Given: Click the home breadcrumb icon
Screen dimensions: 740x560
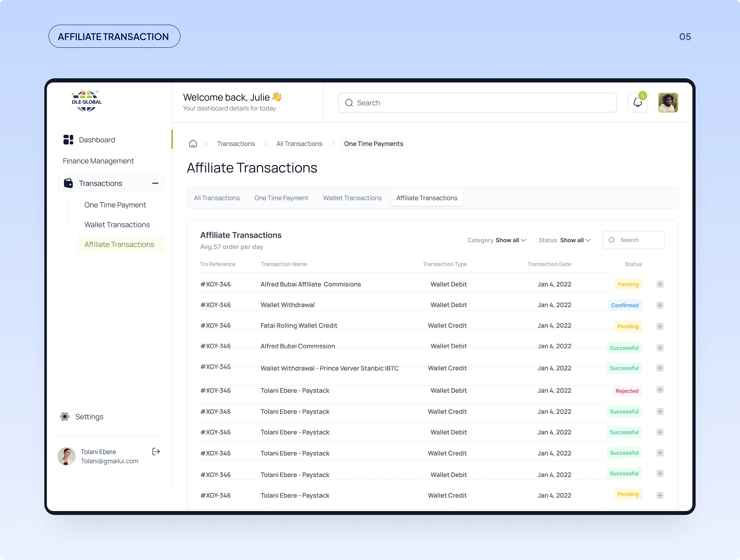Looking at the screenshot, I should (x=193, y=144).
